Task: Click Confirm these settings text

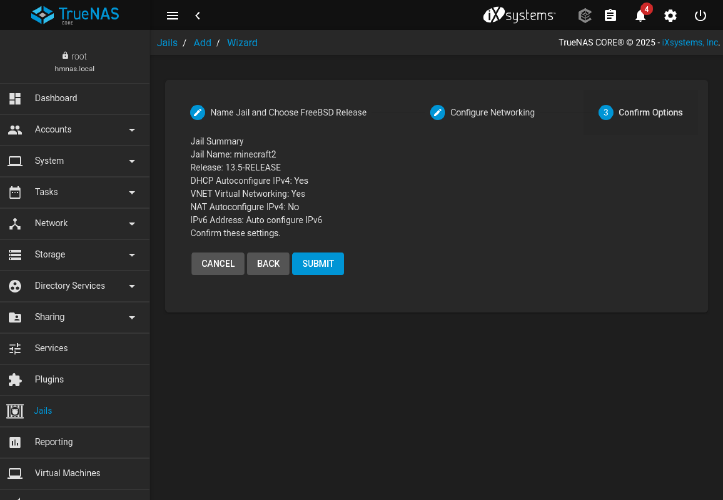Action: [235, 233]
